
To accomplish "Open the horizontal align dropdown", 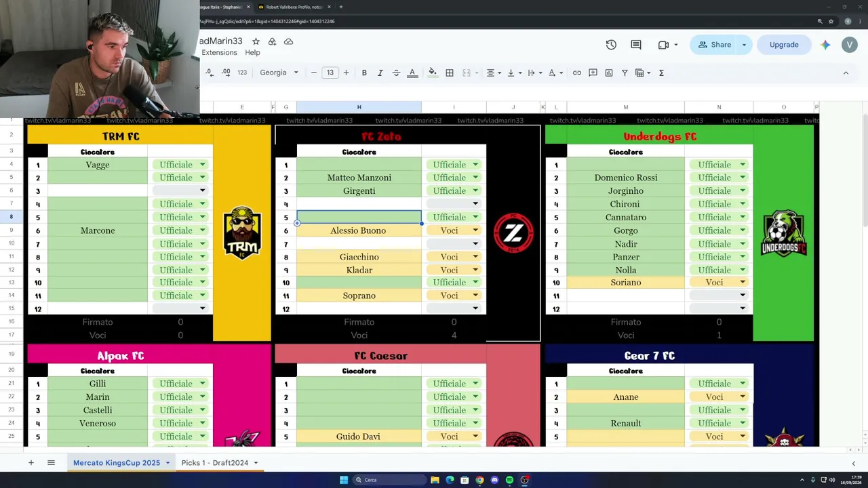I will 494,73.
